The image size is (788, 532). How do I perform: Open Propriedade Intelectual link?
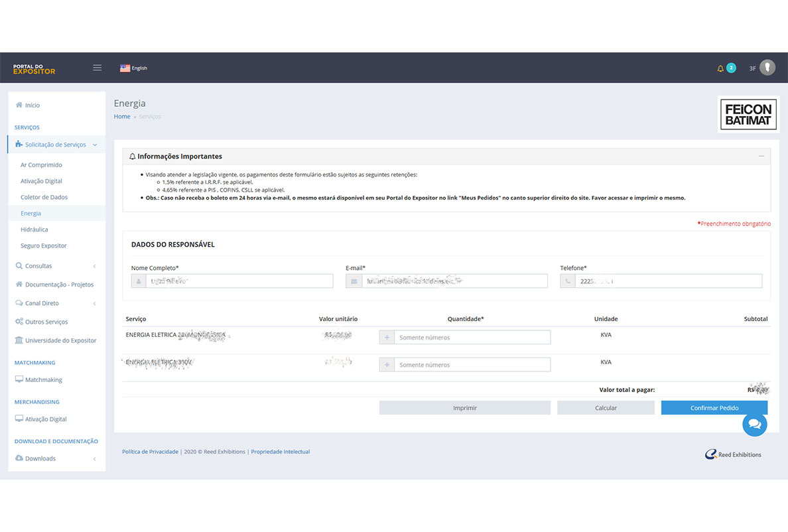click(x=281, y=452)
